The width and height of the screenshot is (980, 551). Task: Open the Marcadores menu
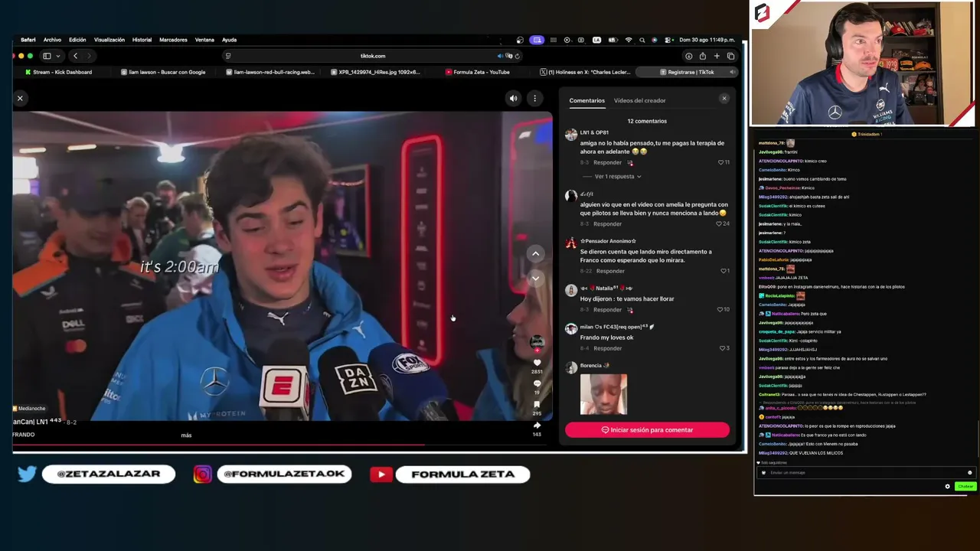(173, 40)
